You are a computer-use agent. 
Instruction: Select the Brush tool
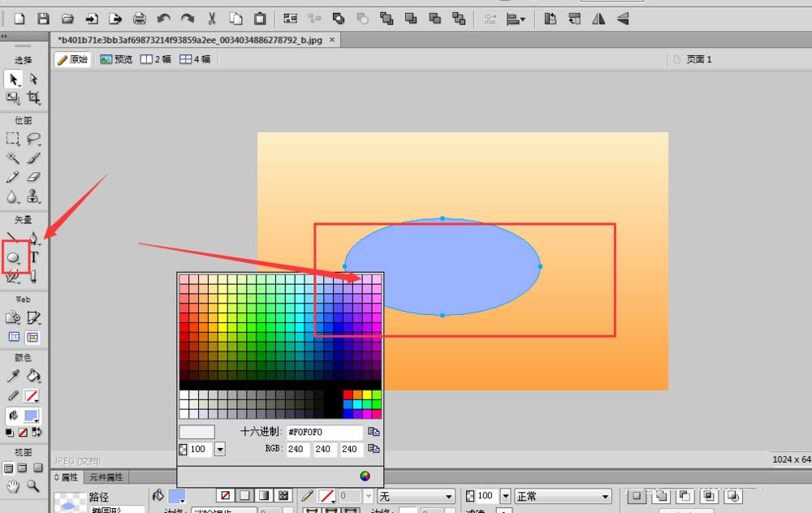tap(33, 158)
